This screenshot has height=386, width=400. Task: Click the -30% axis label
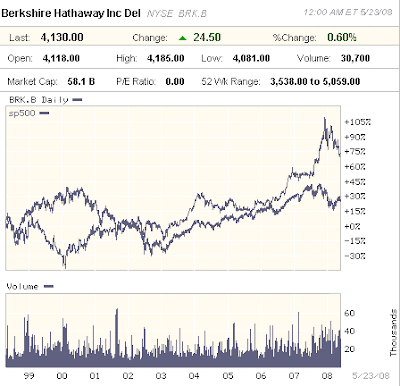(355, 256)
